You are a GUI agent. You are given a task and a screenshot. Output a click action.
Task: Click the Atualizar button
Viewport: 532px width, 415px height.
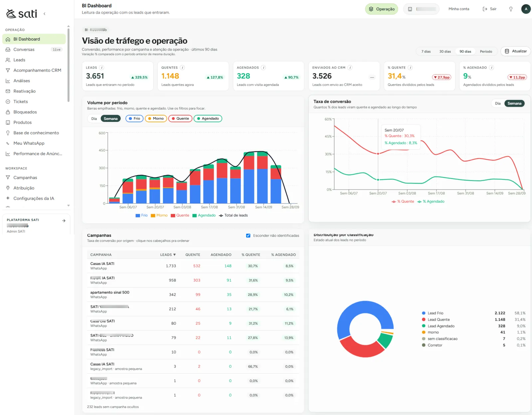(515, 51)
